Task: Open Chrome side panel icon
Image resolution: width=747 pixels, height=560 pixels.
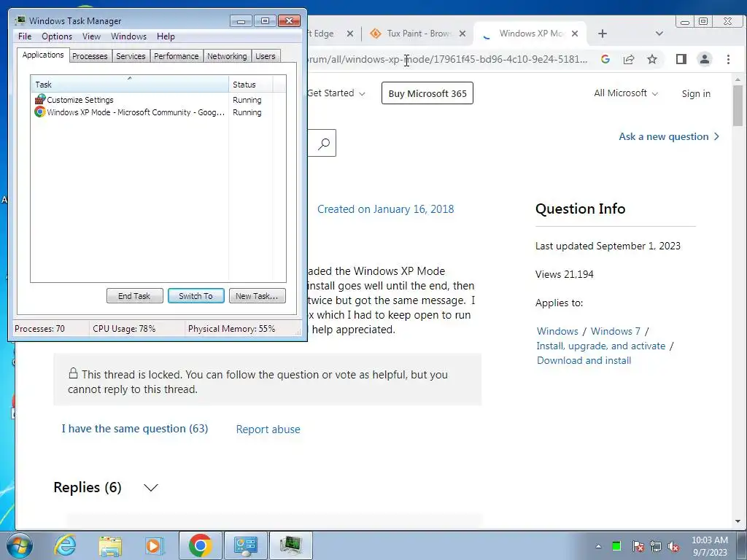Action: pos(681,59)
